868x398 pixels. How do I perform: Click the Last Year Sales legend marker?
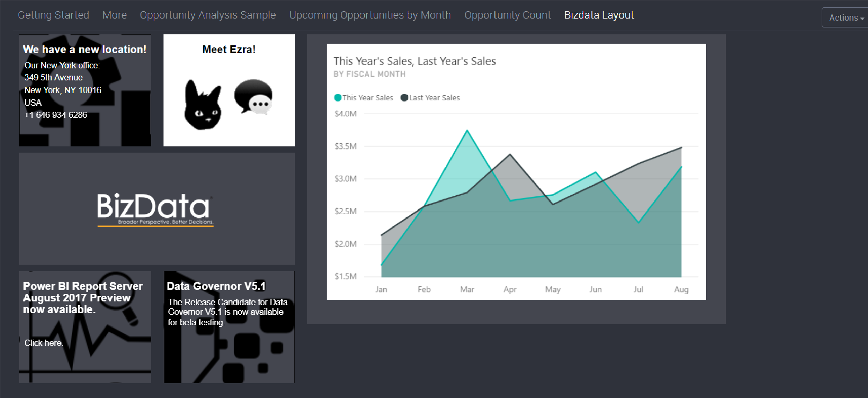404,98
